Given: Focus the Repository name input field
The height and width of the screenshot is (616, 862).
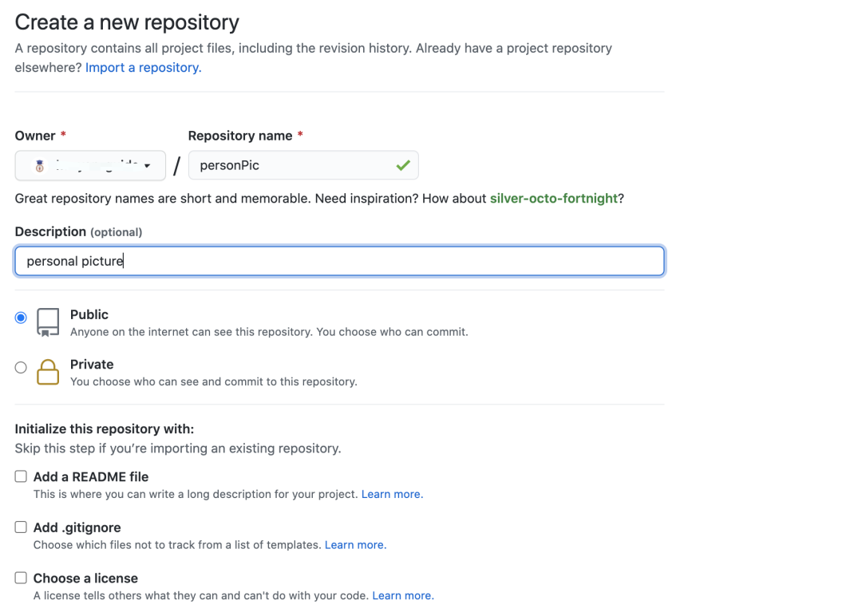Looking at the screenshot, I should 291,166.
